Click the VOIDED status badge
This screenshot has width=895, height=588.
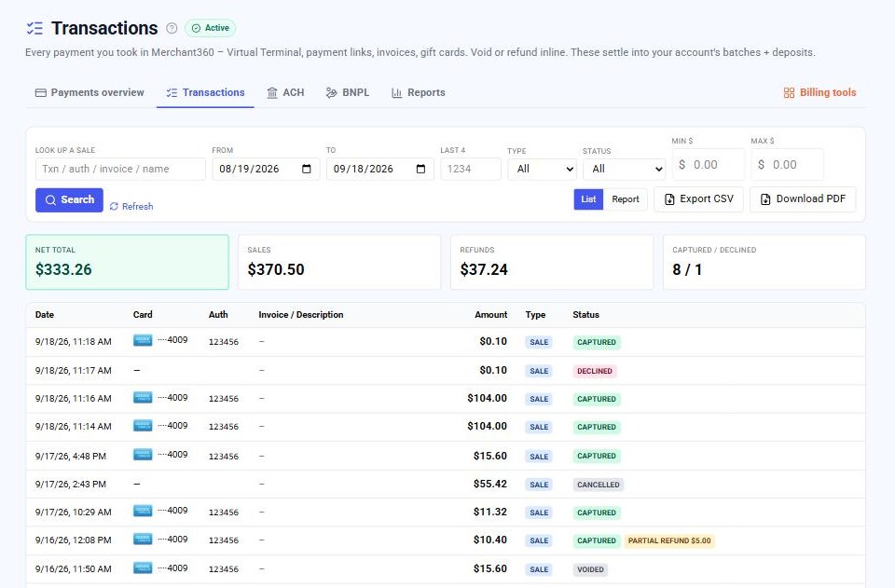tap(590, 569)
